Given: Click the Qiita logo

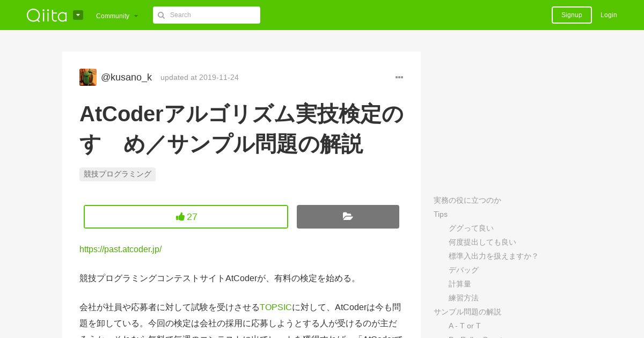Looking at the screenshot, I should [x=47, y=15].
